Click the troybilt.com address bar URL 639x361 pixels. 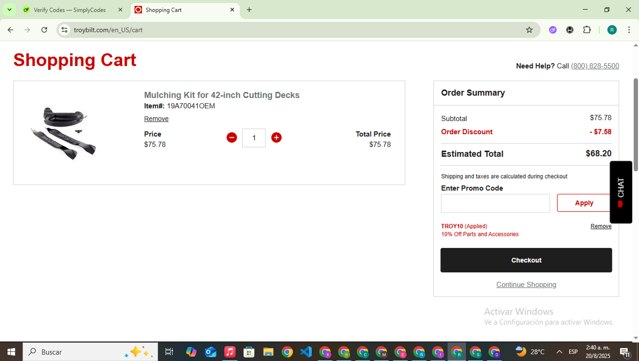[108, 30]
